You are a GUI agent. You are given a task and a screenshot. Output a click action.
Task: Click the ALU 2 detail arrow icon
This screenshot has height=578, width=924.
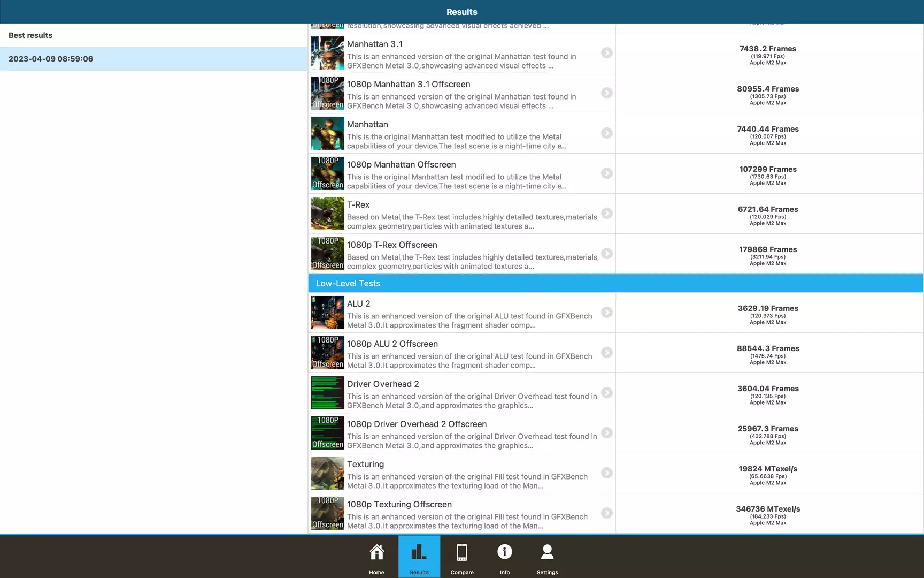coord(606,313)
